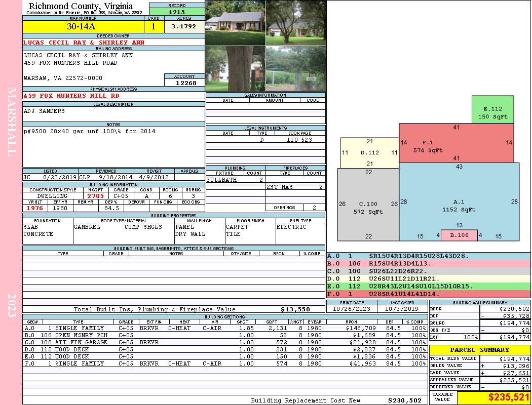Select map number 30-14A field
The width and height of the screenshot is (532, 405).
click(x=83, y=26)
